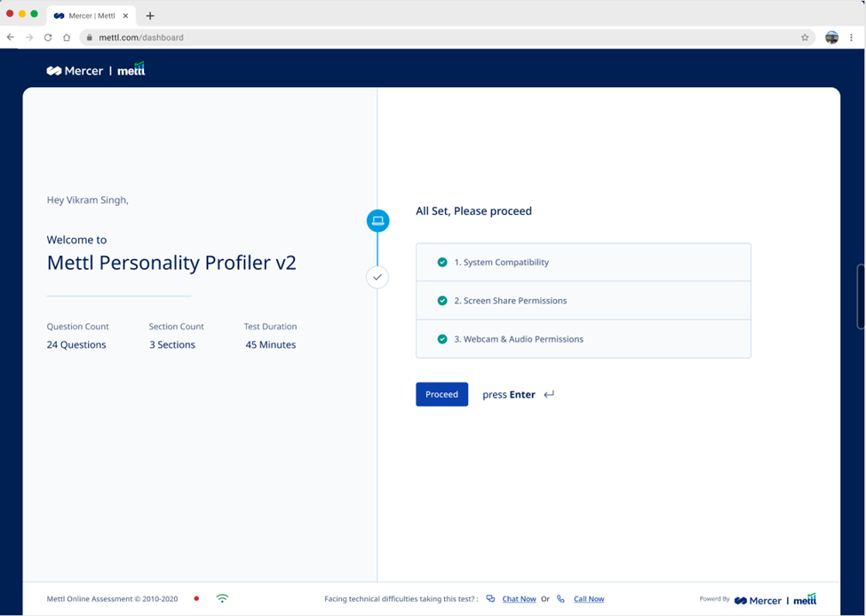Image resolution: width=866 pixels, height=616 pixels.
Task: Click the 'All Set, Please proceed' heading
Action: (x=474, y=211)
